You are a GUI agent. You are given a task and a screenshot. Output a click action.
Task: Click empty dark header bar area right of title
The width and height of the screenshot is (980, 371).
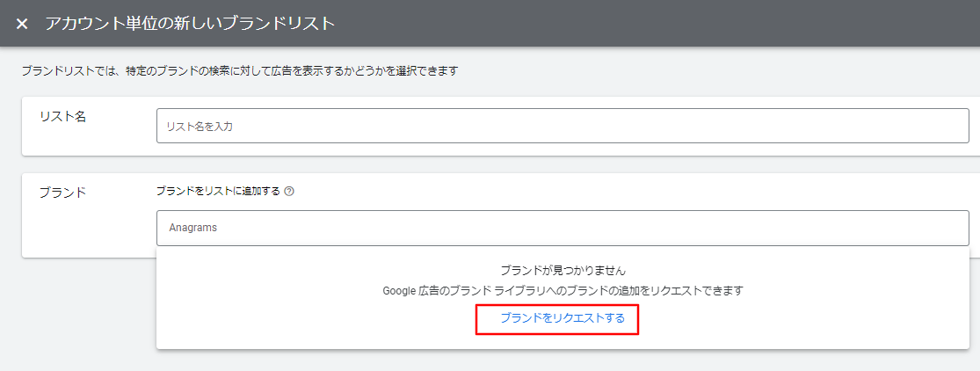659,24
